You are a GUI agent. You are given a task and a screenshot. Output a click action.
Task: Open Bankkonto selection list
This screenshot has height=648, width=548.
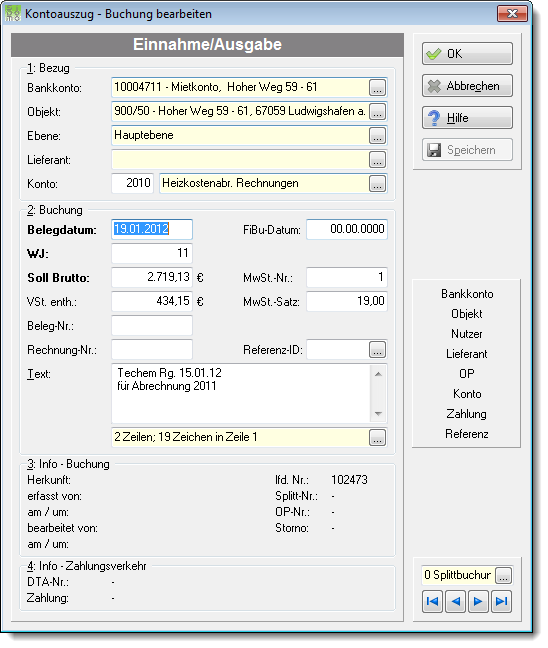click(x=377, y=88)
